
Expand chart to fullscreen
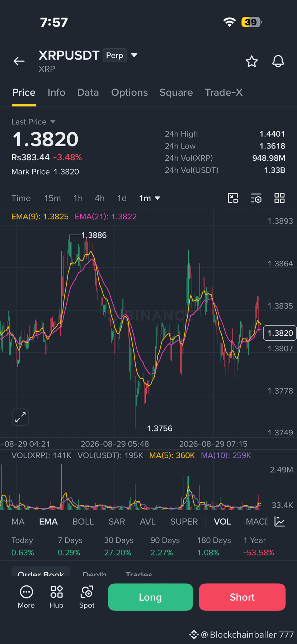tap(20, 417)
